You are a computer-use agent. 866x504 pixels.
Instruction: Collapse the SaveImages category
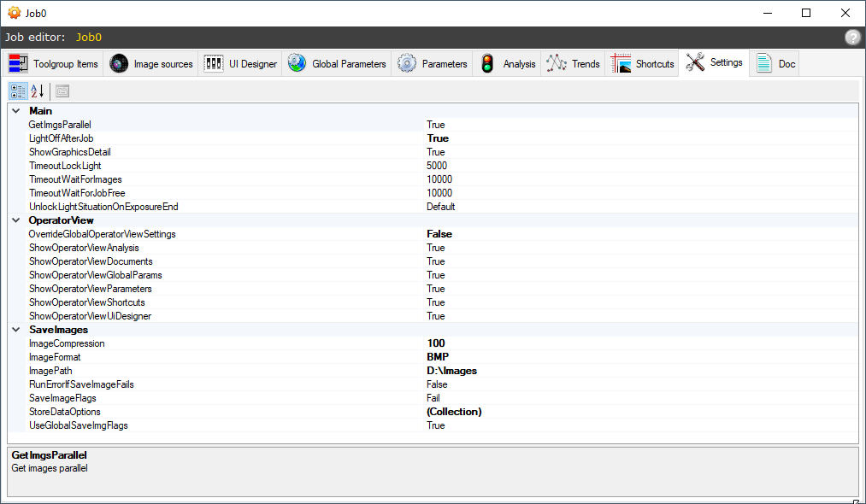tap(16, 330)
